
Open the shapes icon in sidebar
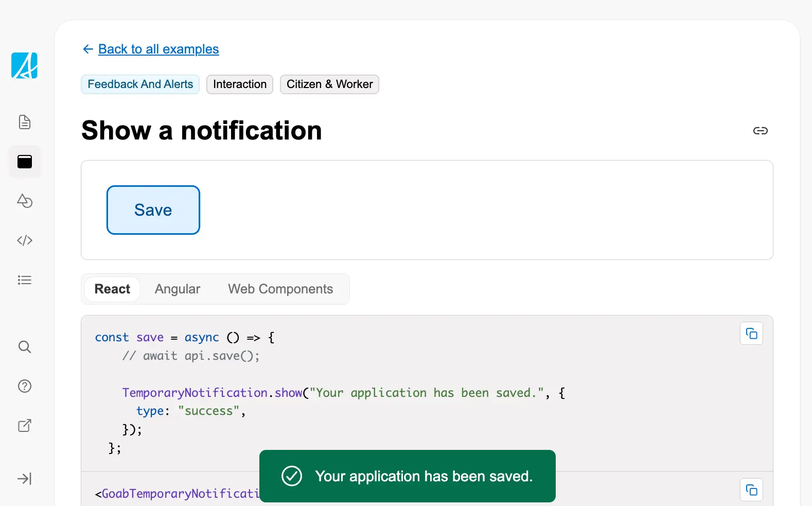click(25, 201)
